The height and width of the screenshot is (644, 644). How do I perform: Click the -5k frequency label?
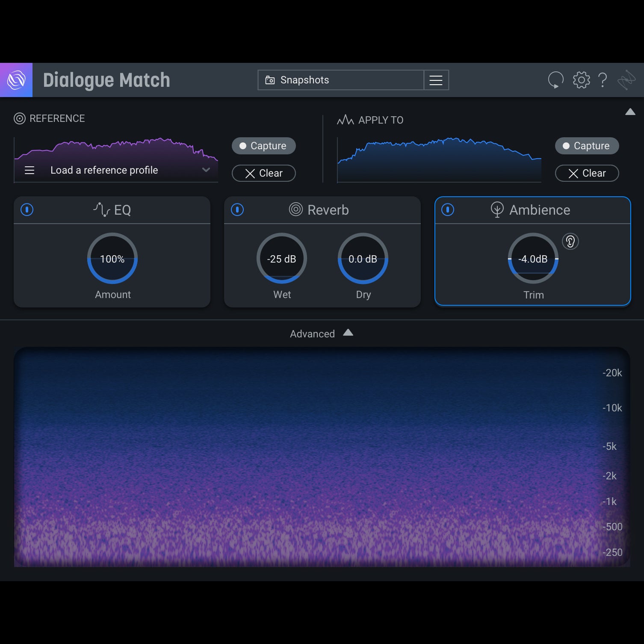pos(609,446)
